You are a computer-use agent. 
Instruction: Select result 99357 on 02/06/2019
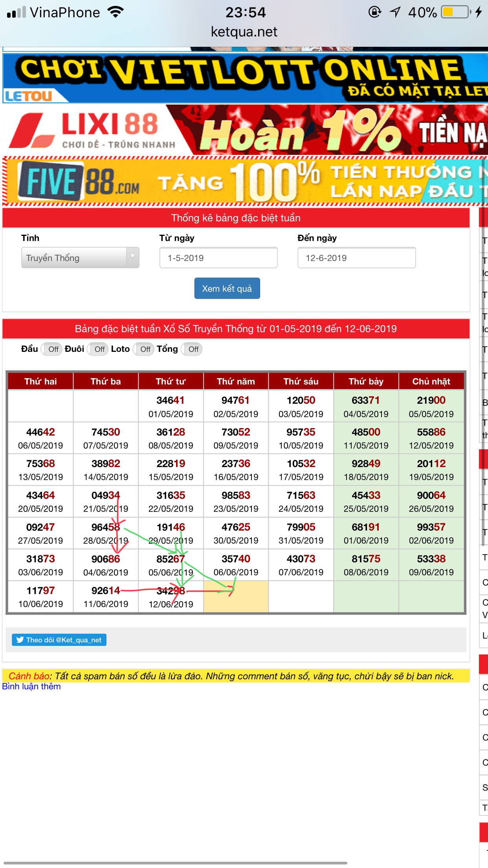(x=431, y=533)
